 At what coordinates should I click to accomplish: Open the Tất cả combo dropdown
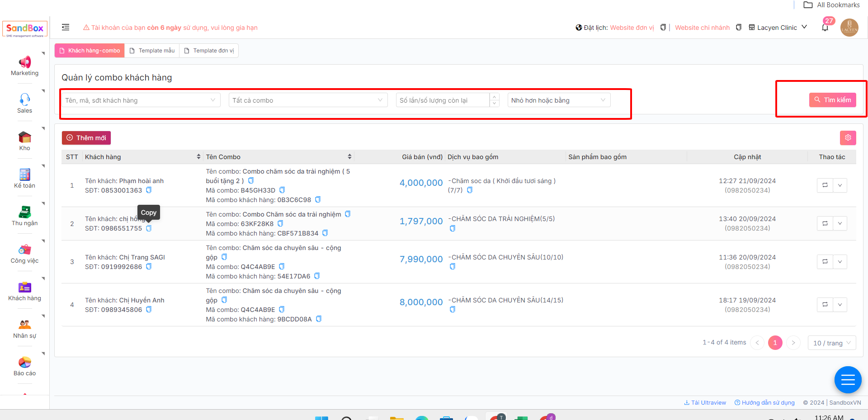[307, 100]
